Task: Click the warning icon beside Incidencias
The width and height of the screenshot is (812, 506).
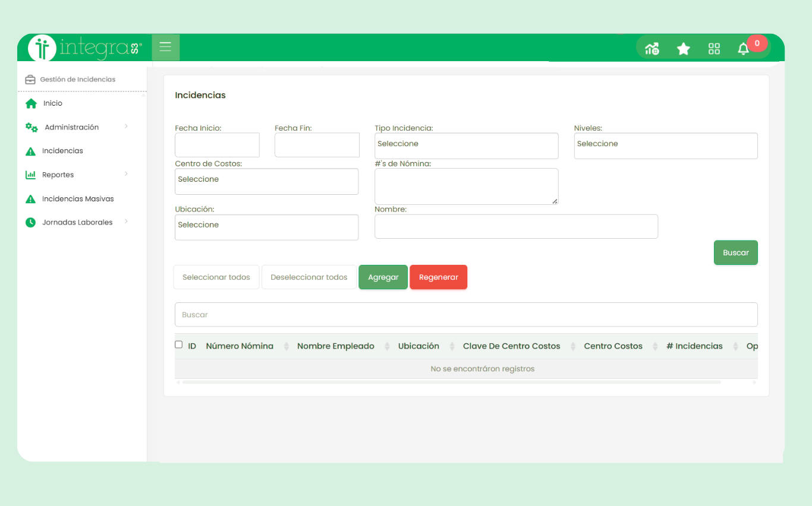Action: [x=30, y=151]
